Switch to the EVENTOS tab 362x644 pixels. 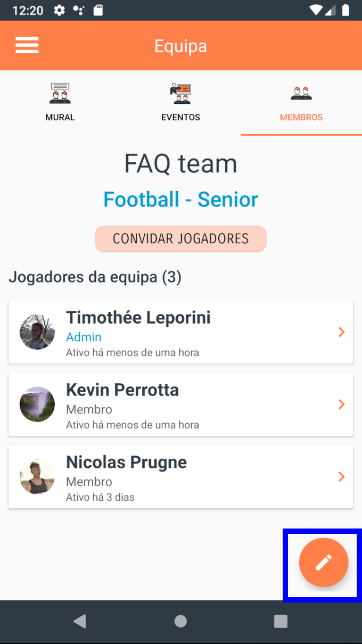(181, 117)
